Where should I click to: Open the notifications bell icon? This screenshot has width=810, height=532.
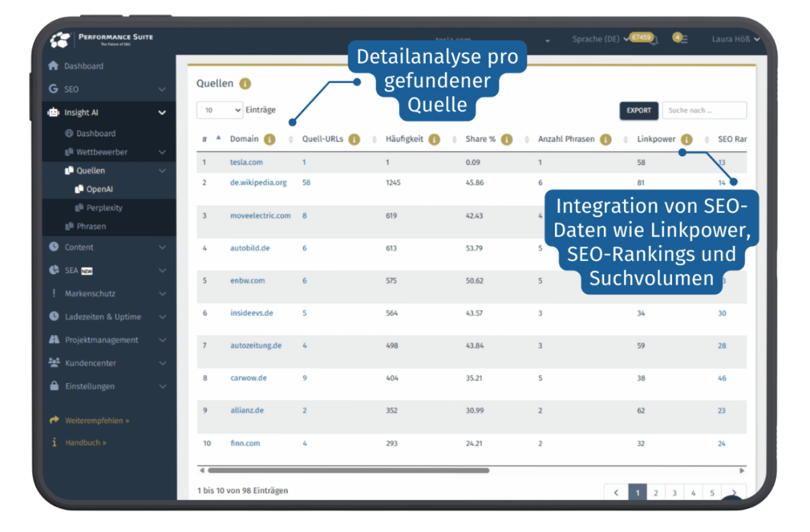[x=654, y=39]
